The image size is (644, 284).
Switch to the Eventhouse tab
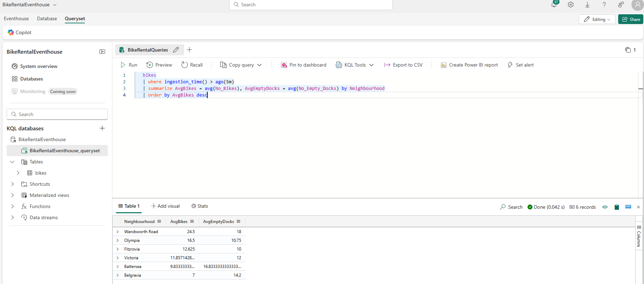point(16,18)
